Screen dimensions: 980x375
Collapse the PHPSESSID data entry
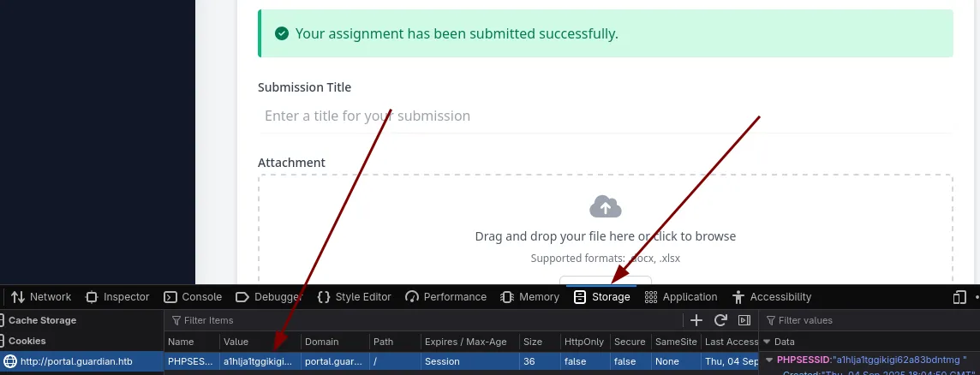(x=769, y=360)
